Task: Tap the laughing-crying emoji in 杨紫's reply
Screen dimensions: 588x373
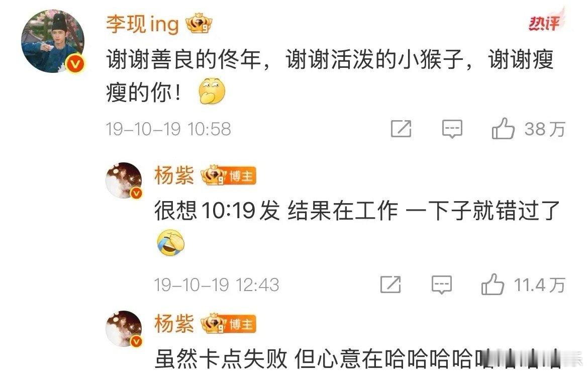Action: [171, 243]
